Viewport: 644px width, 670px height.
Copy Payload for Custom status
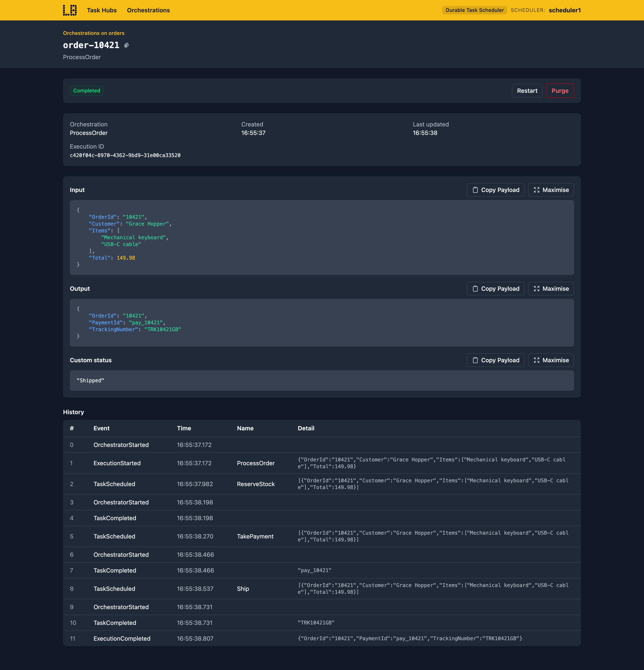(496, 360)
